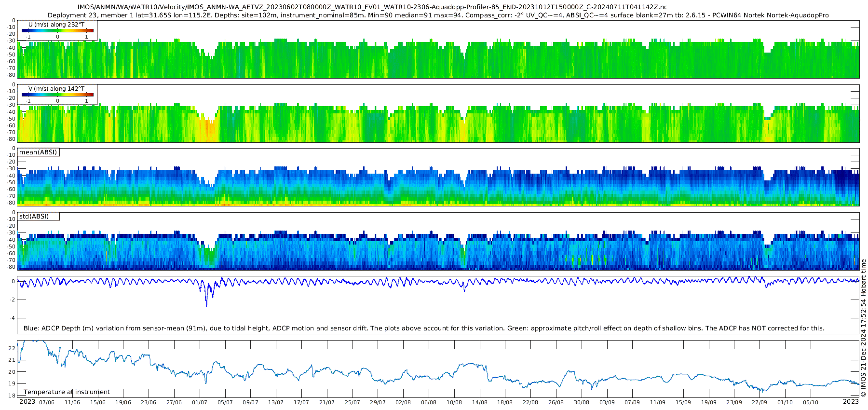Click the 2023 year label at bottom right
868x410 pixels.
(x=851, y=402)
